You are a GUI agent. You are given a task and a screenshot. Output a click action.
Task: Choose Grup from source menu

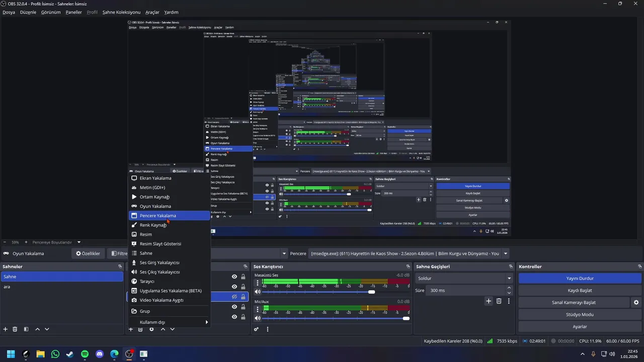click(x=169, y=311)
